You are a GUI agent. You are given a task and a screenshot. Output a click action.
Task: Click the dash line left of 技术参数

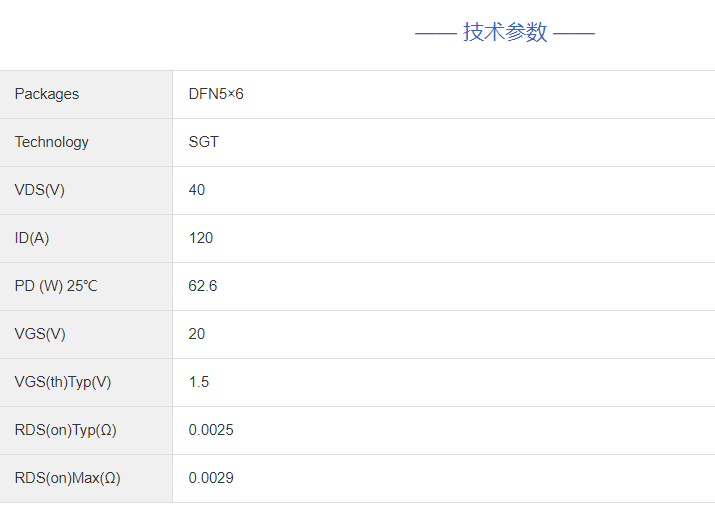pyautogui.click(x=435, y=33)
